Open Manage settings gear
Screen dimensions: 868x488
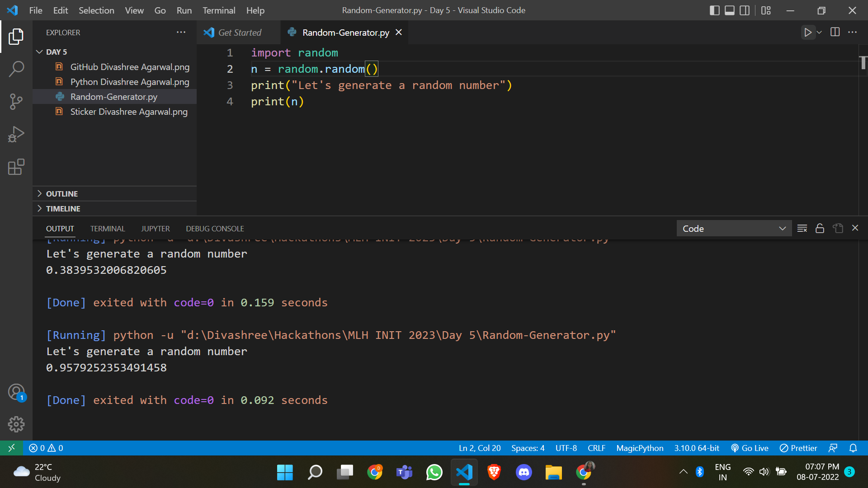pos(16,424)
